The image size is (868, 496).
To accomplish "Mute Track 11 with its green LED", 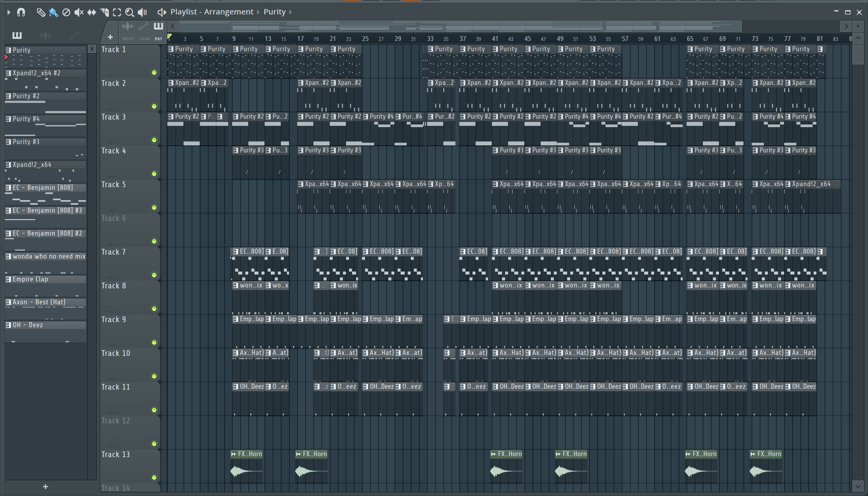I will [x=154, y=410].
